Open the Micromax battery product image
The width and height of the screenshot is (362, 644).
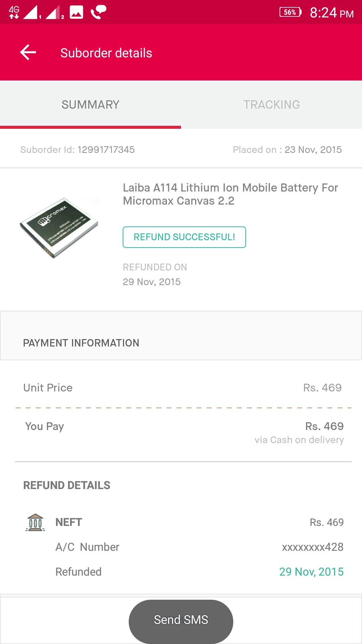(x=59, y=228)
